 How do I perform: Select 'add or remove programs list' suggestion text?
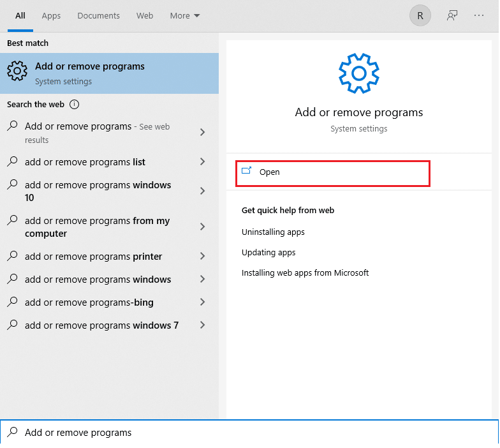coord(85,162)
